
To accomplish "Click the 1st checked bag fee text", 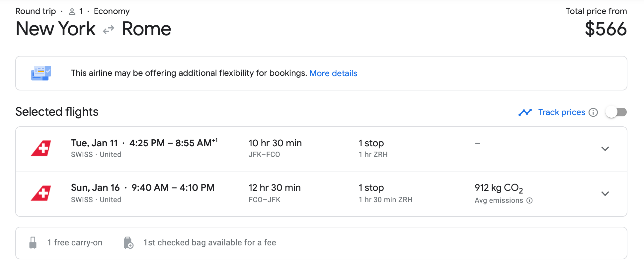I will (x=209, y=243).
